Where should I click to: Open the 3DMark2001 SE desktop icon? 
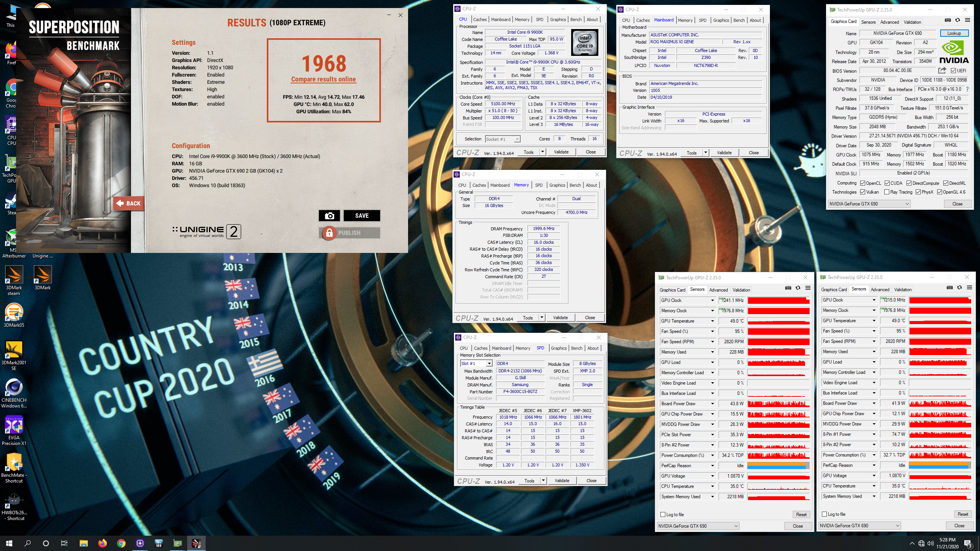[x=14, y=355]
